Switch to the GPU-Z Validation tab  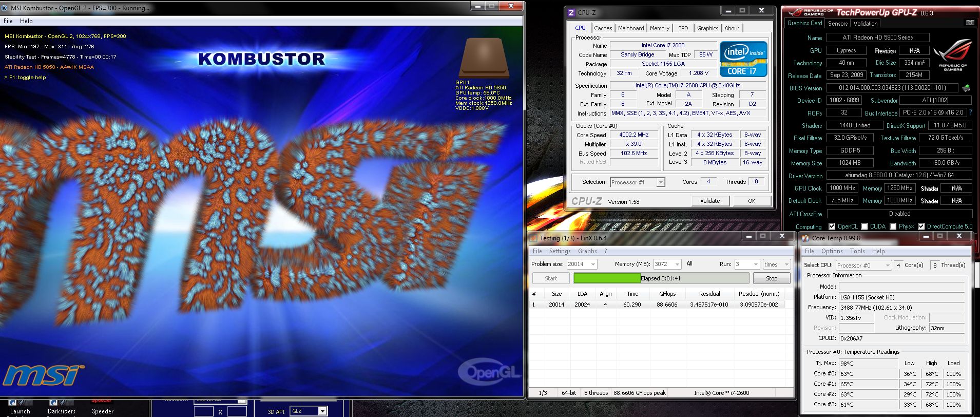[866, 24]
